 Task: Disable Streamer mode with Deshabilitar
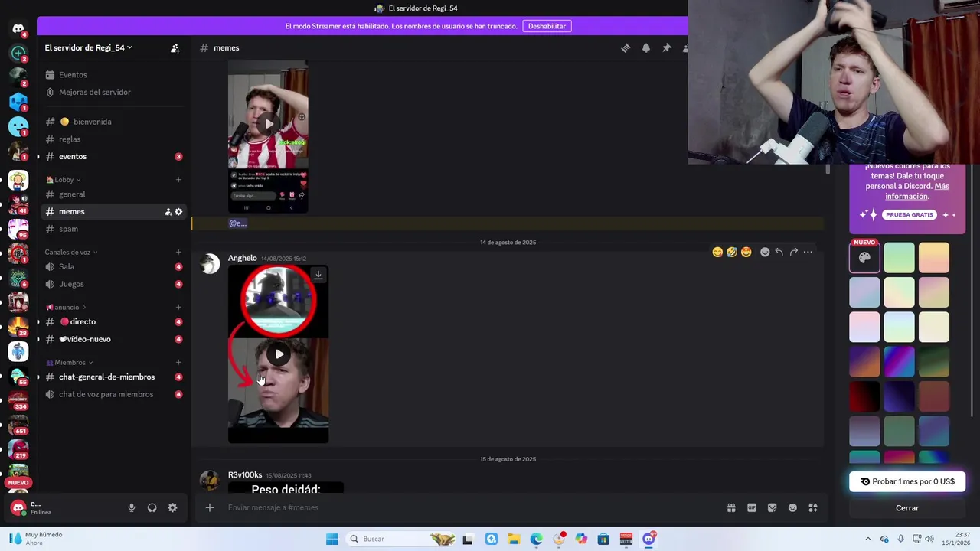(x=547, y=26)
